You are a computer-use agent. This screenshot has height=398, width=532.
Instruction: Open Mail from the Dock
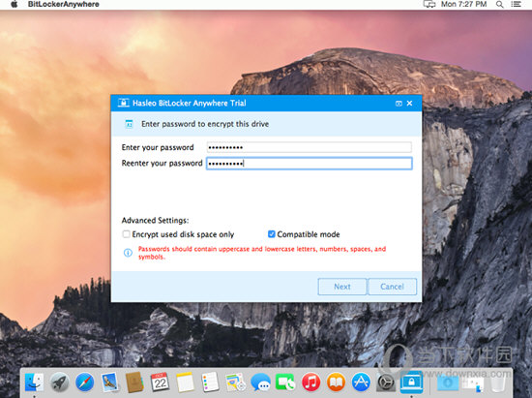(x=110, y=383)
